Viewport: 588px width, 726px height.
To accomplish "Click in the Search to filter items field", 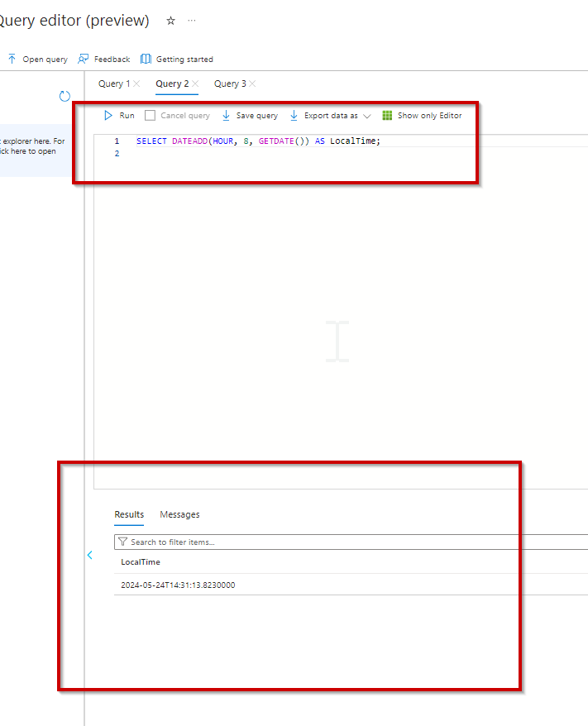I will 351,542.
